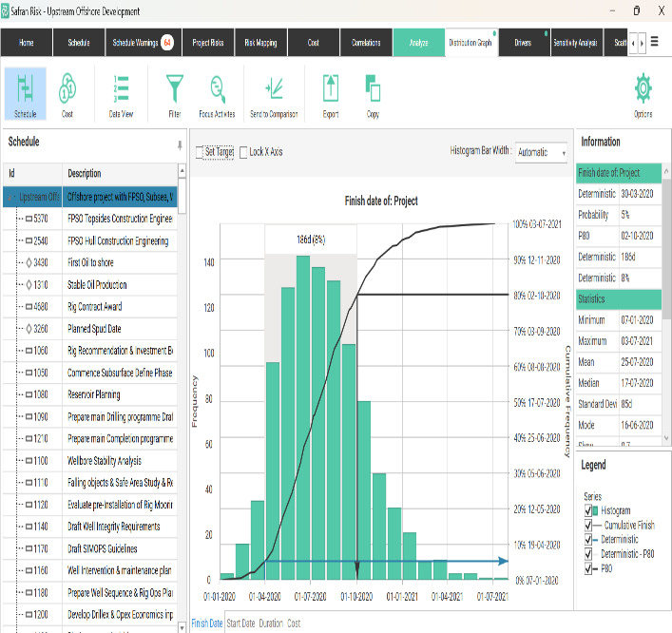The height and width of the screenshot is (633, 672).
Task: Switch chart to Duration
Action: point(271,623)
